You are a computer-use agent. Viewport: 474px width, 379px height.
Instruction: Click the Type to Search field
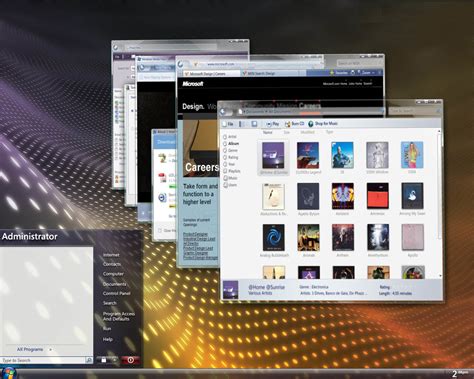click(43, 360)
